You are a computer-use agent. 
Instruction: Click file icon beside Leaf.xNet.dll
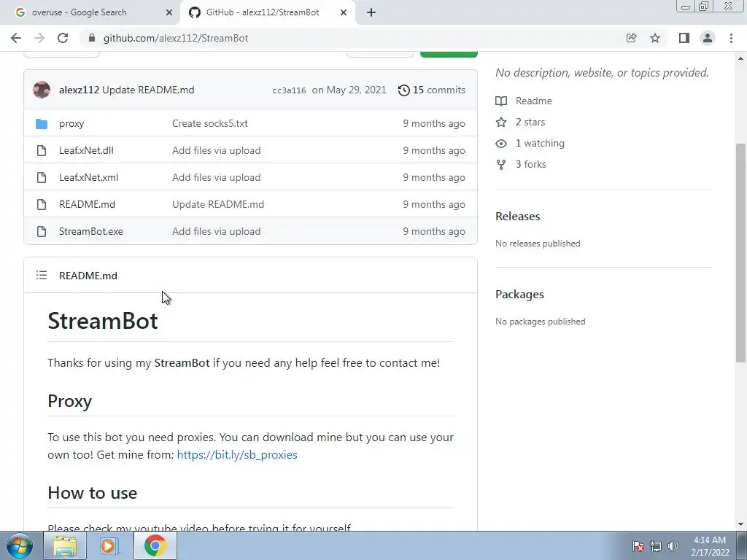(42, 150)
